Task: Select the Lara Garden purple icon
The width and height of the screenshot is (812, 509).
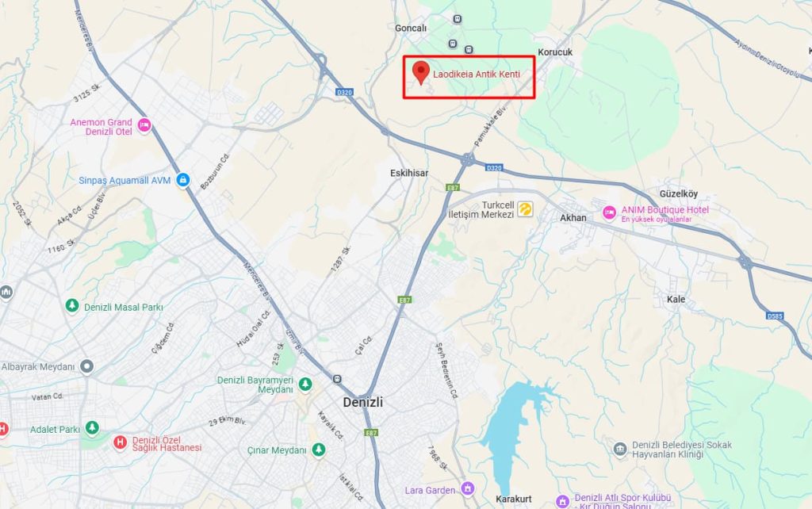Action: coord(468,488)
